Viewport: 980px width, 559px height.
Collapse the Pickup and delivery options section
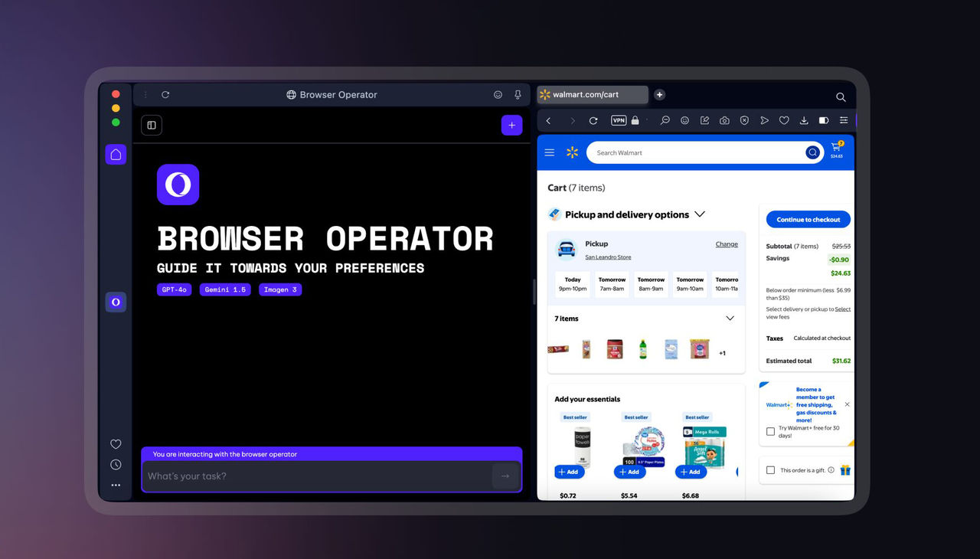[x=699, y=214]
